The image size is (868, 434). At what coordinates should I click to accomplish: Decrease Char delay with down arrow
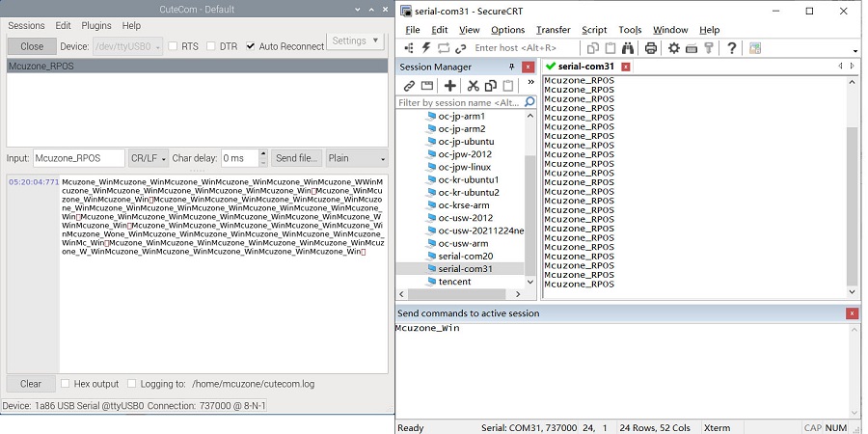[x=263, y=163]
